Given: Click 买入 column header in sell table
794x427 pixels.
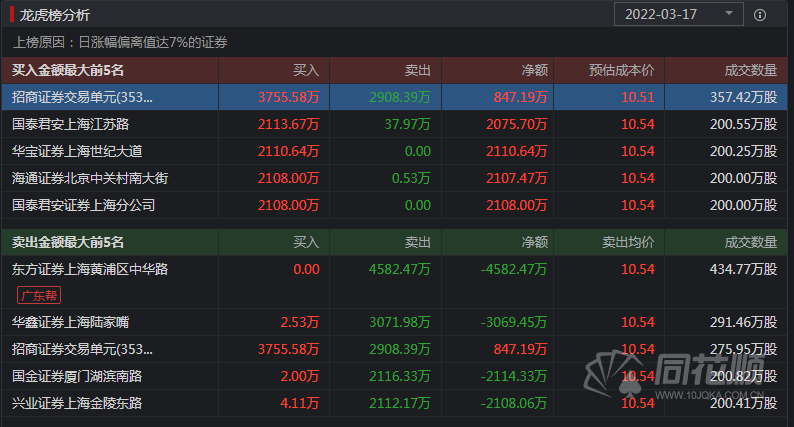Looking at the screenshot, I should click(306, 242).
